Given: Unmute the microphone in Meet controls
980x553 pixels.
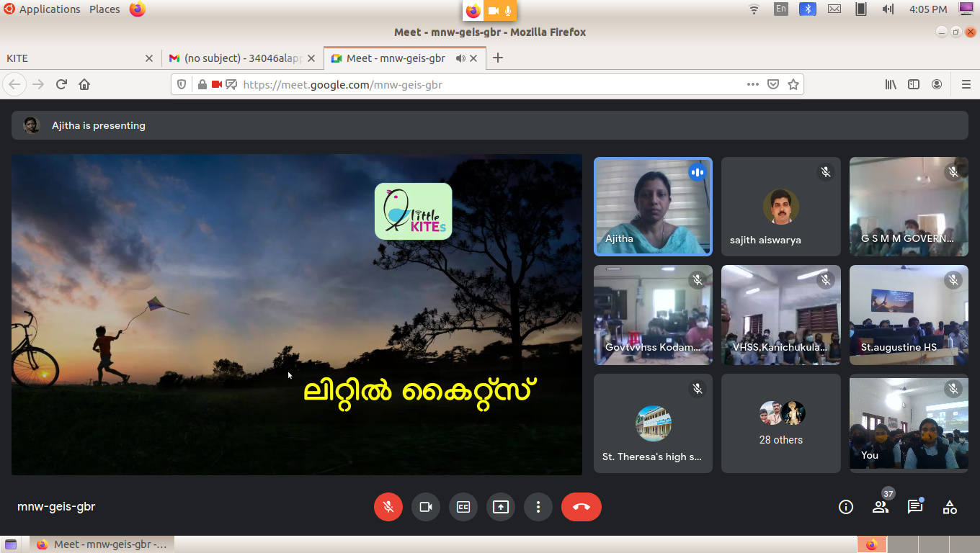Looking at the screenshot, I should point(388,507).
